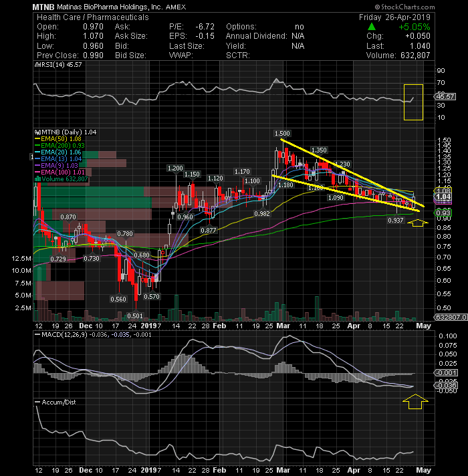The image size is (468, 476).
Task: Click the EMA(20) 1.06 legend entry
Action: pyautogui.click(x=61, y=152)
